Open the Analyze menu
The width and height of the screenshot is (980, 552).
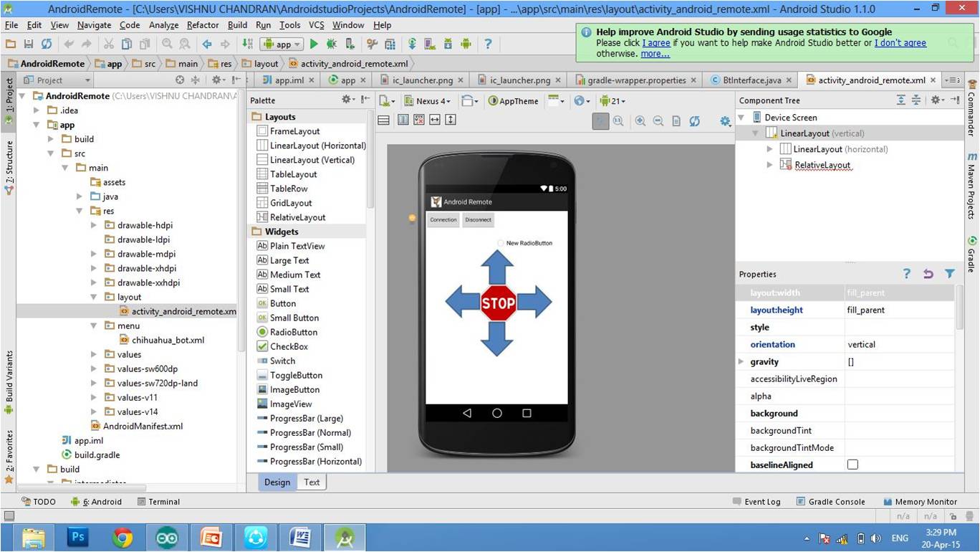164,25
